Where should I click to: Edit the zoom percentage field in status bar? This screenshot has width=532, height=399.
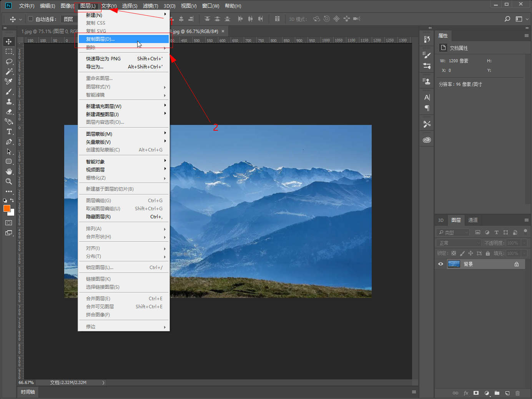click(27, 382)
